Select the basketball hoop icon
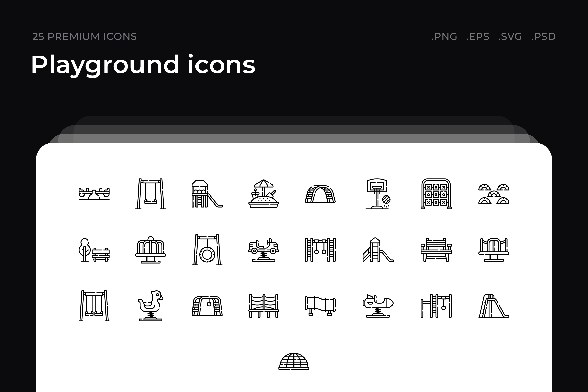588x392 pixels. (378, 194)
